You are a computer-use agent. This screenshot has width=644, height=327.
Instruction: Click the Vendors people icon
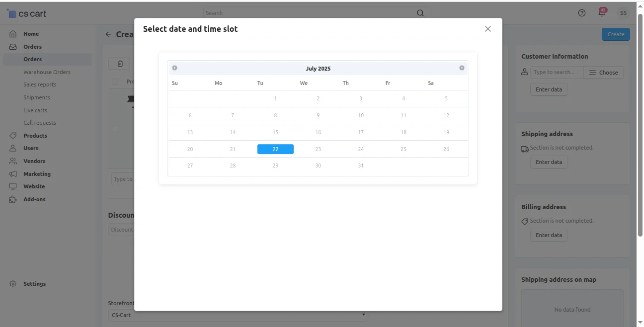13,161
